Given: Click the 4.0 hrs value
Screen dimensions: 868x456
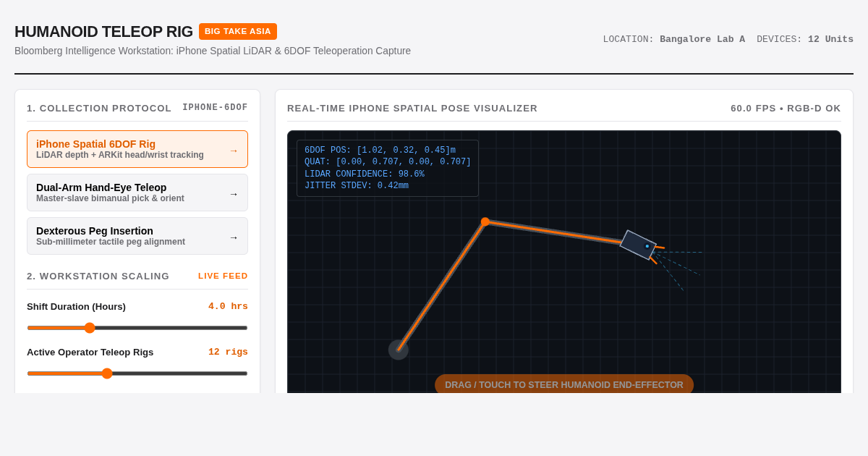Looking at the screenshot, I should pyautogui.click(x=228, y=306).
